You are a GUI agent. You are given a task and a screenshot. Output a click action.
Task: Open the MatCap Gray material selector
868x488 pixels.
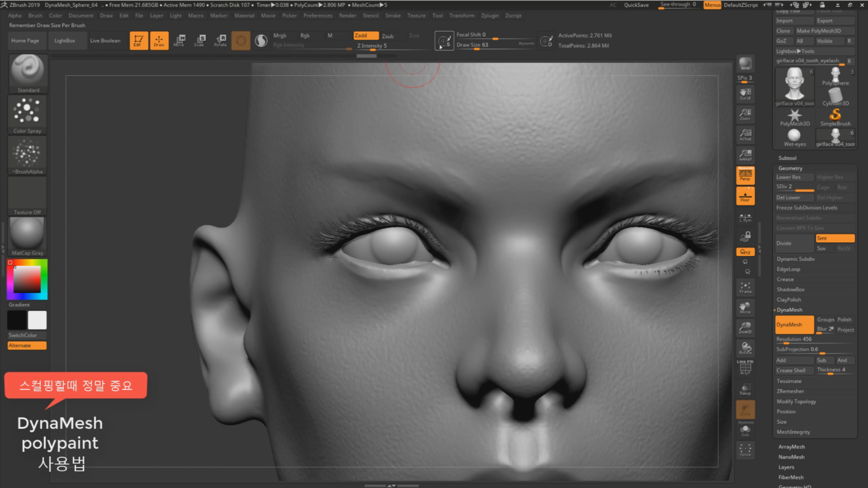(x=28, y=236)
